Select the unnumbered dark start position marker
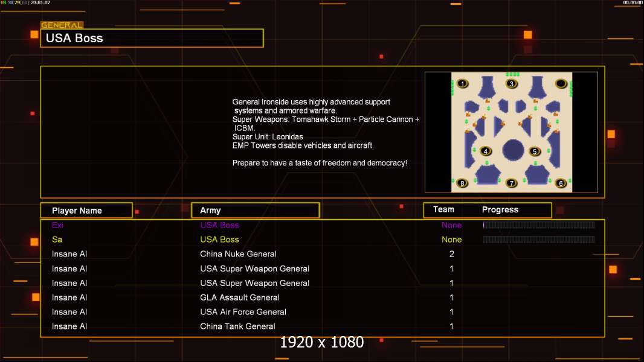 (x=561, y=84)
